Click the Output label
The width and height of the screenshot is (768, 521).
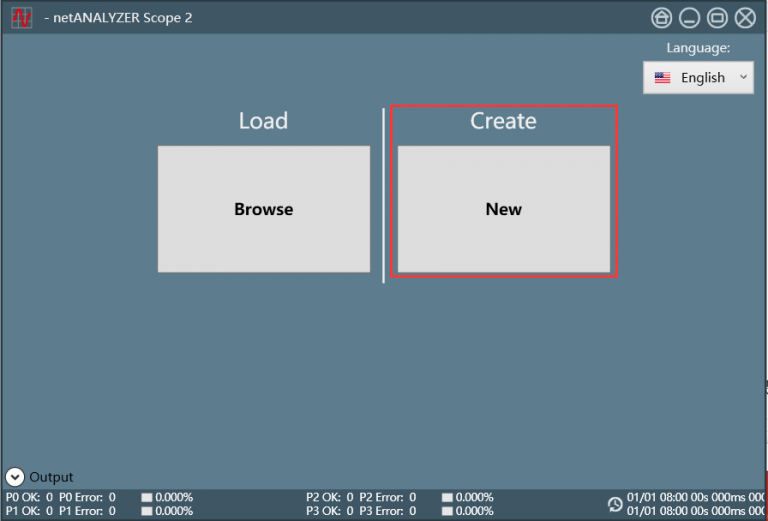[x=51, y=477]
